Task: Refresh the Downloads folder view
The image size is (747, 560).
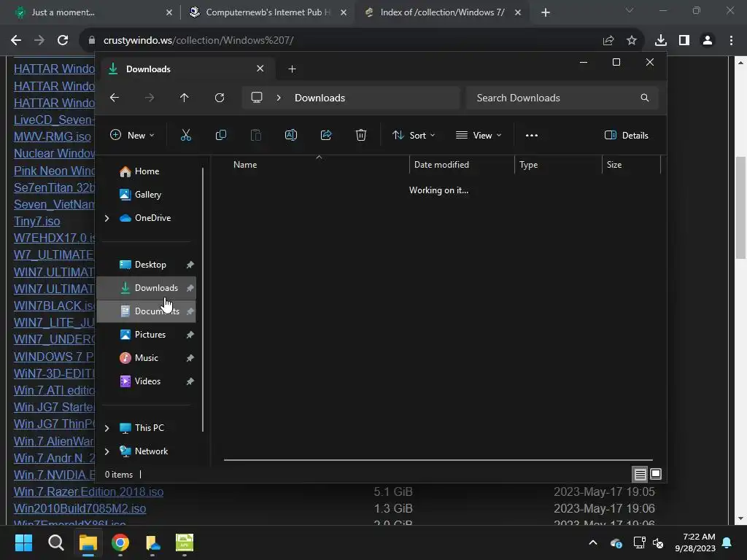Action: (219, 98)
